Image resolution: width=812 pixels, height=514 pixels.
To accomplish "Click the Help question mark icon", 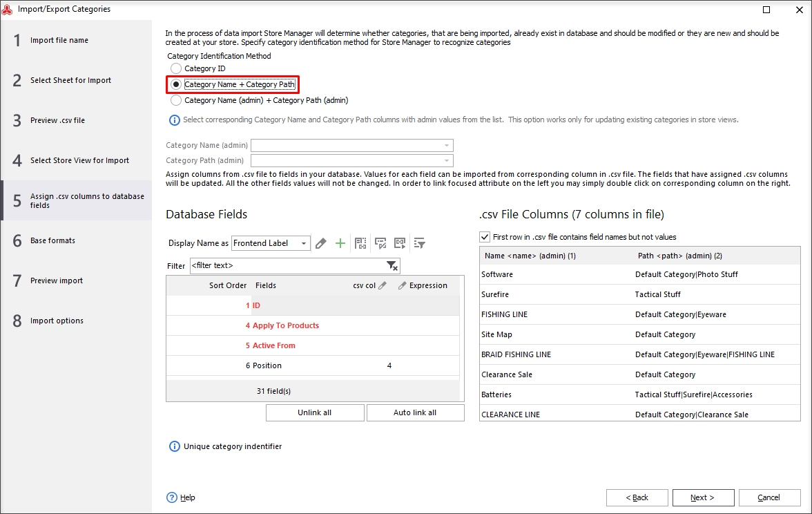I will click(172, 497).
